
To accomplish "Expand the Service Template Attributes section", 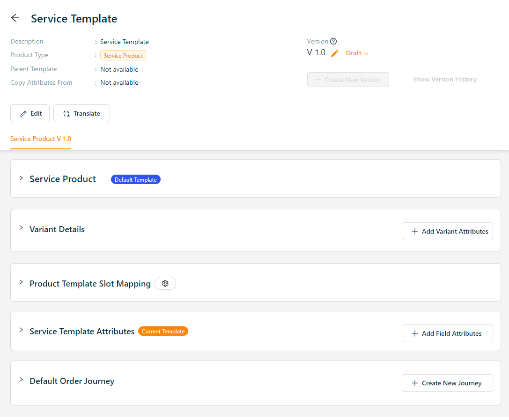I will pos(21,330).
